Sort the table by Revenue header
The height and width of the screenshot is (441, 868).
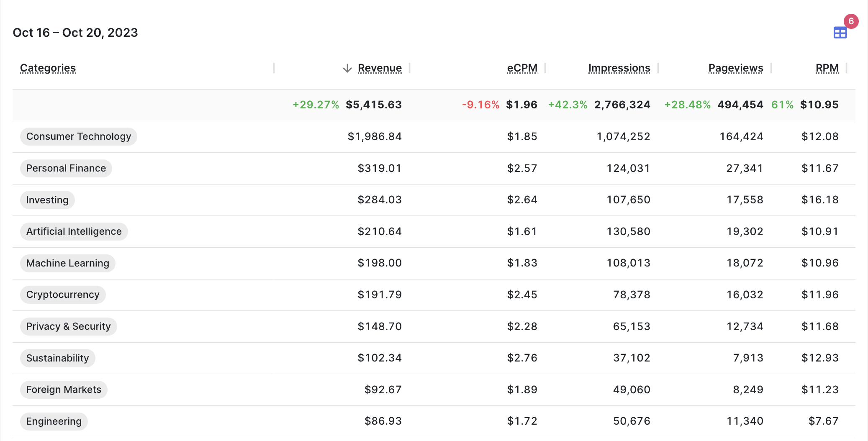[380, 68]
